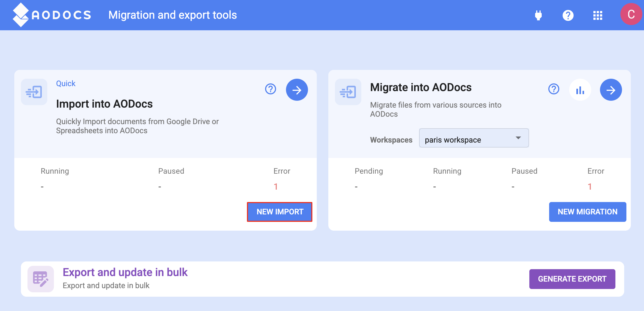The height and width of the screenshot is (311, 644).
Task: Click the AODocs logo
Action: pyautogui.click(x=52, y=15)
